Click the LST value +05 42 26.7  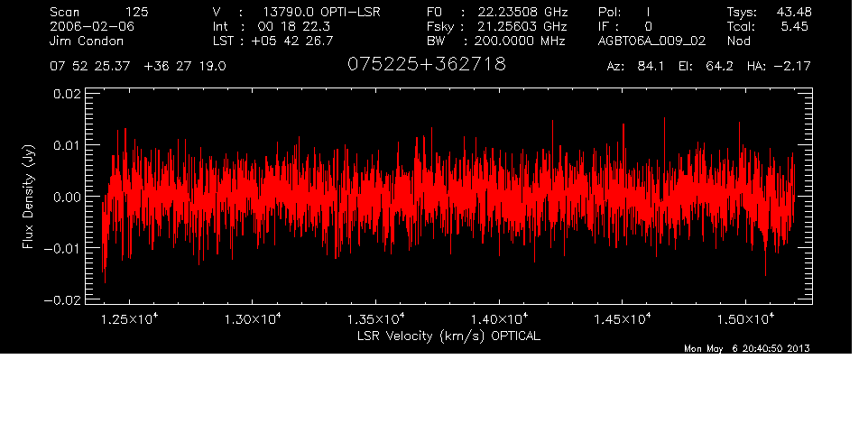291,41
